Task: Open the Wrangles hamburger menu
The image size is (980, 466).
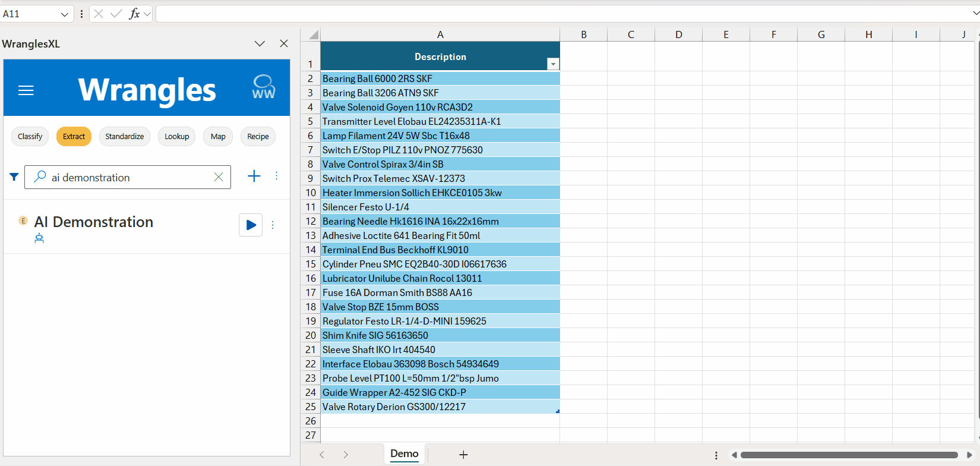Action: (26, 90)
